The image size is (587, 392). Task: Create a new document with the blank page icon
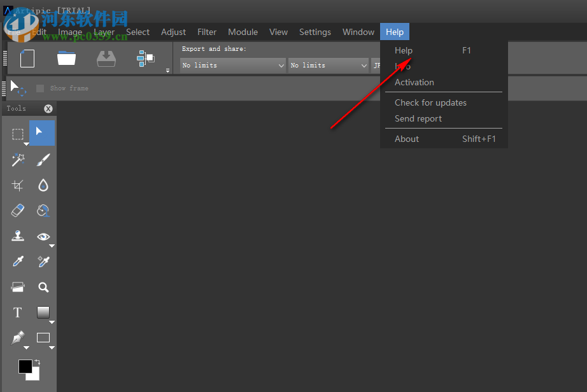[x=27, y=59]
